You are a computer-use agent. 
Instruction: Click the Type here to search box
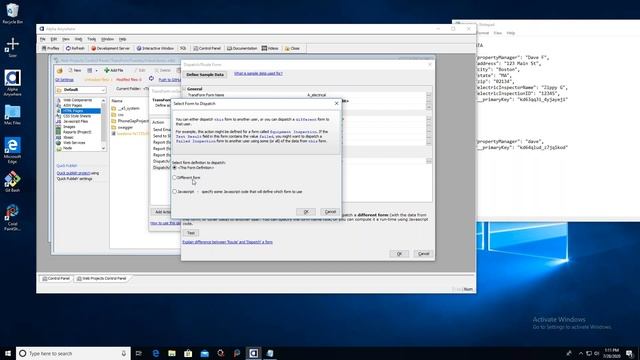(73, 353)
